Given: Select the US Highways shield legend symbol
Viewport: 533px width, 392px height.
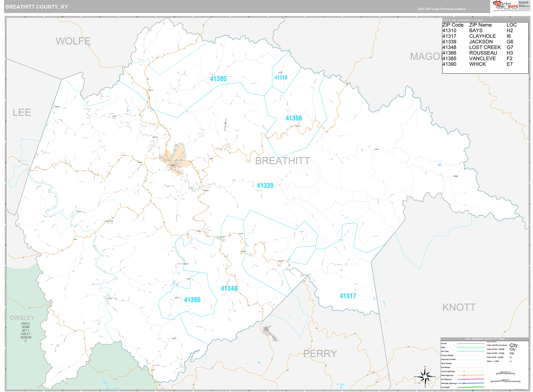Looking at the screenshot, I should click(x=464, y=379).
